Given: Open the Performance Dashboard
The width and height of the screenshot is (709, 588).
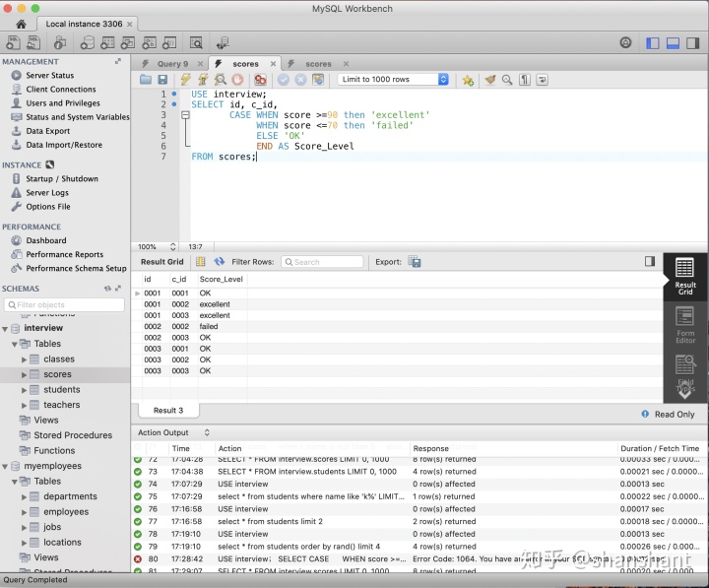Looking at the screenshot, I should pyautogui.click(x=45, y=240).
